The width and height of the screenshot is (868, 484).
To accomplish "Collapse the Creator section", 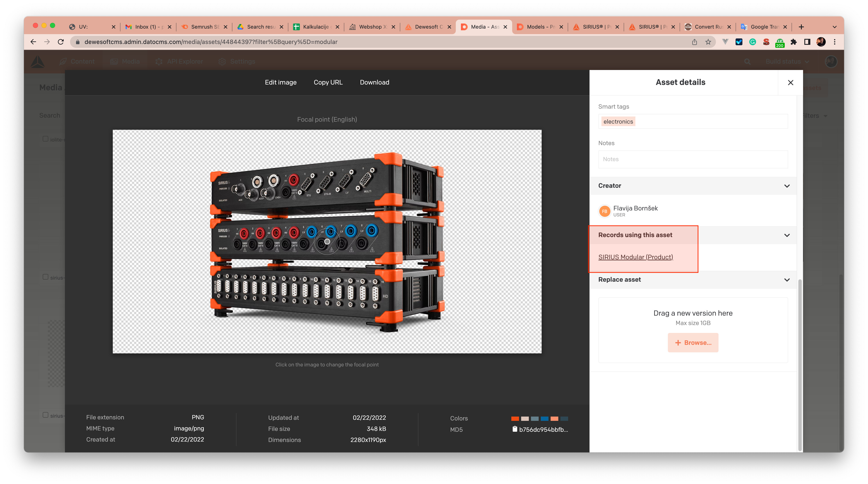I will [x=787, y=186].
